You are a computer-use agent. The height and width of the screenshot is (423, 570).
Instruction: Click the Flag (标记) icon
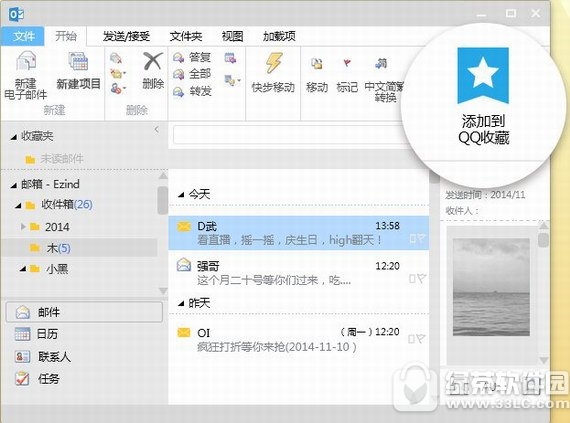click(347, 64)
